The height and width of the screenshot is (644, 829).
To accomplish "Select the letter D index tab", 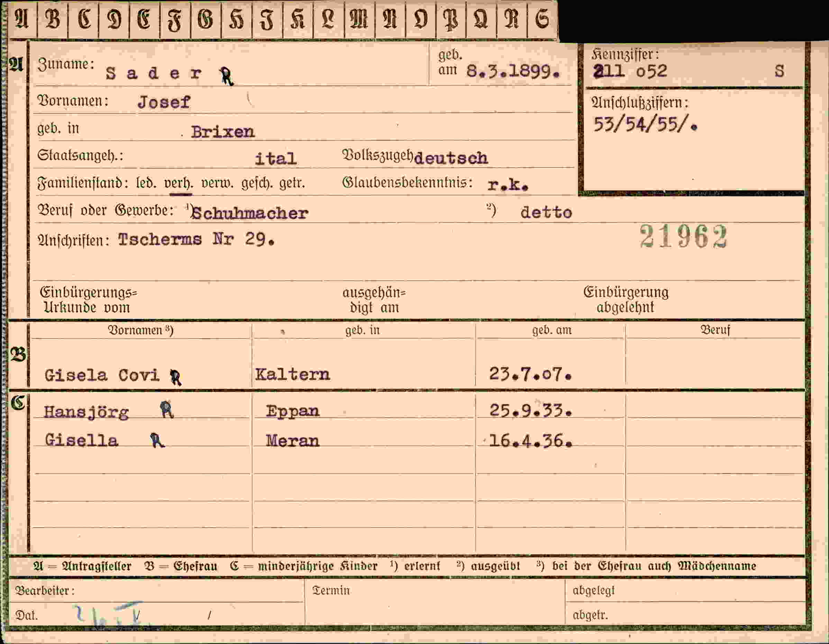I will pos(114,19).
